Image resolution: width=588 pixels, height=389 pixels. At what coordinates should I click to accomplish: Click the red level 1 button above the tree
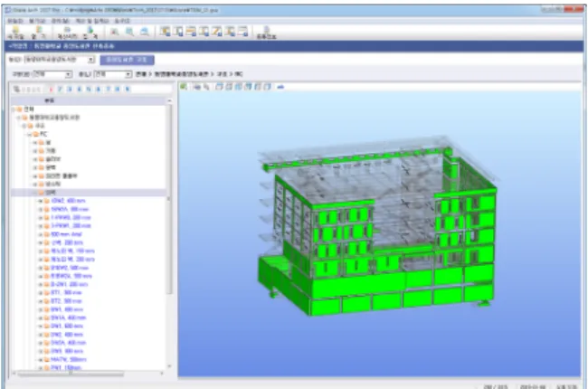tap(51, 90)
